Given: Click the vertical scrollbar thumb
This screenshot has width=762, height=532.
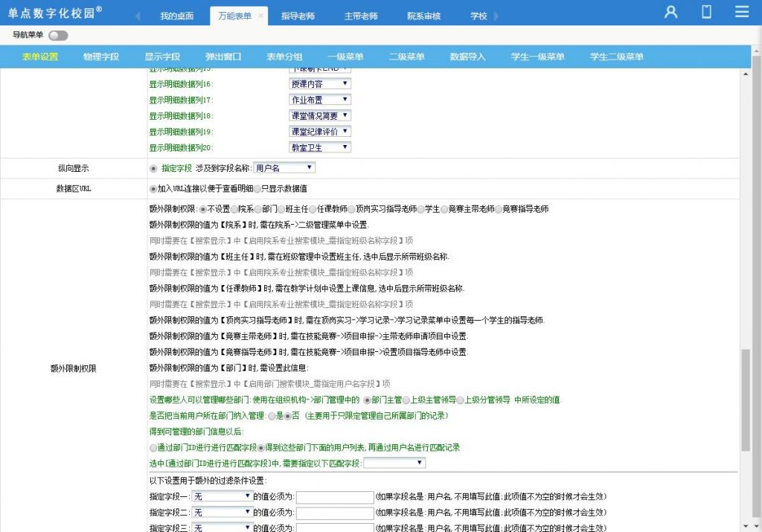Looking at the screenshot, I should (x=746, y=400).
